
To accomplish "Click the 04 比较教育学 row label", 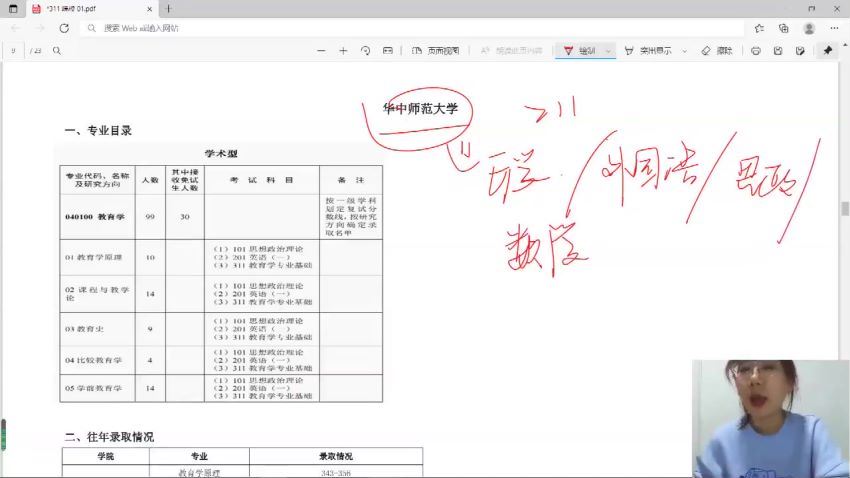I will click(93, 360).
